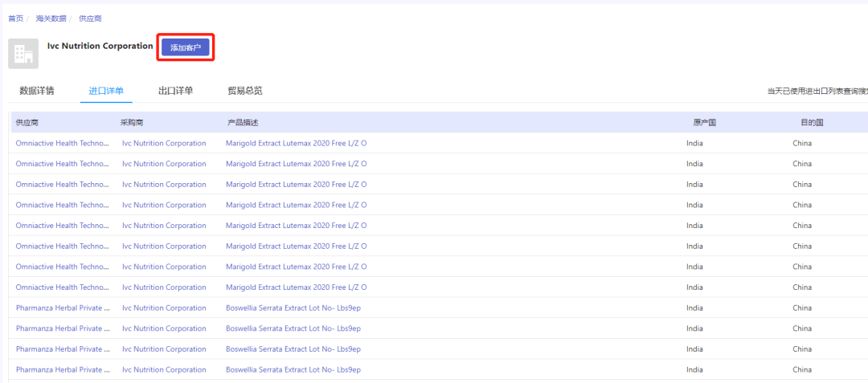Screen dimensions: 868x383
Task: Click the 采购商 column header
Action: [132, 123]
